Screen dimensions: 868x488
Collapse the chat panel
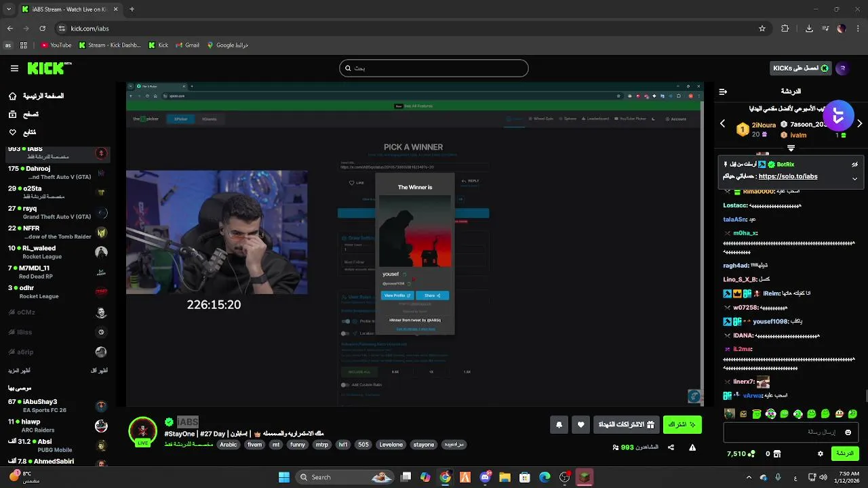coord(723,91)
